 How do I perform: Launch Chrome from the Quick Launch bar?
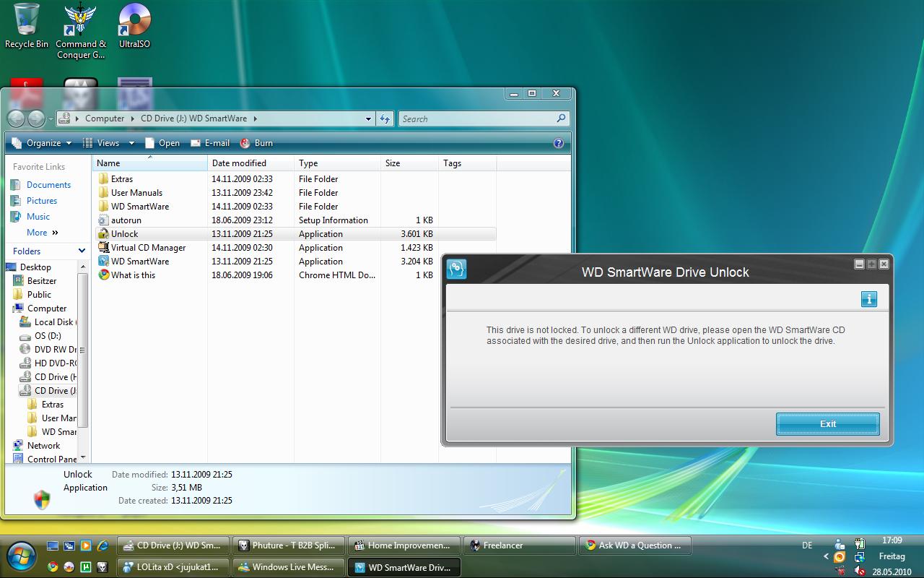(53, 567)
